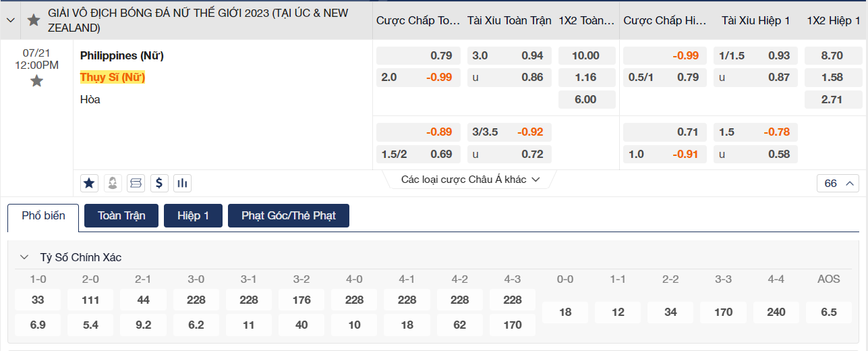The image size is (868, 351).
Task: Click the highlighted Thụy Sĩ (Nữ) team name
Action: (113, 78)
